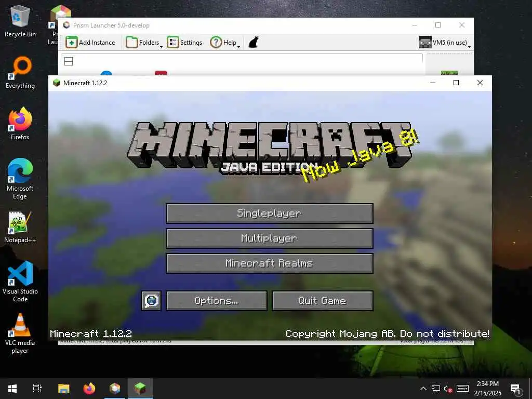The image size is (532, 399).
Task: Click Add Instance in Prism Launcher
Action: (x=90, y=43)
